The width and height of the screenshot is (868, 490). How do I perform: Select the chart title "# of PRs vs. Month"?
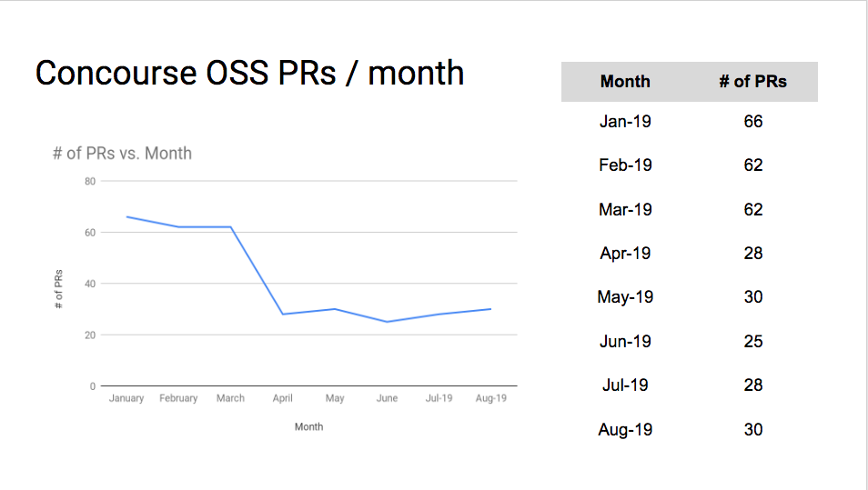tap(122, 153)
